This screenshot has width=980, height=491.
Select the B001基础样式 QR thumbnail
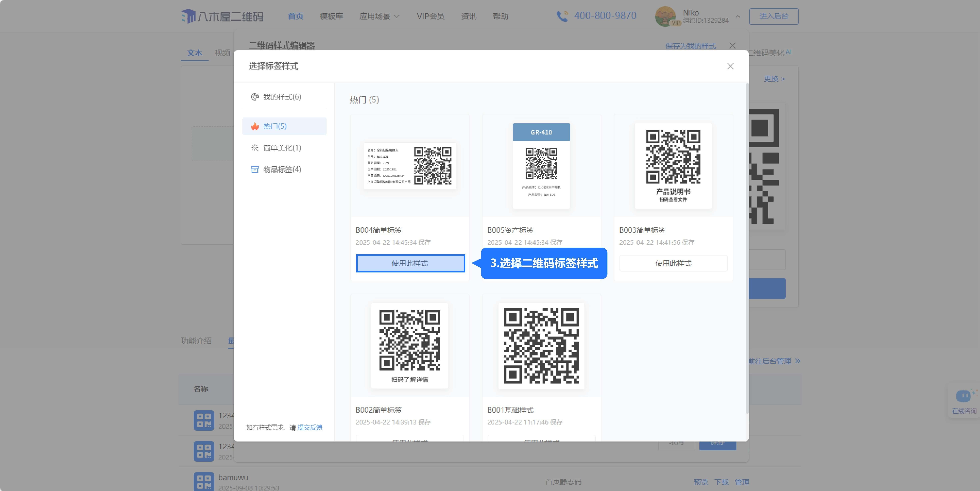(541, 346)
